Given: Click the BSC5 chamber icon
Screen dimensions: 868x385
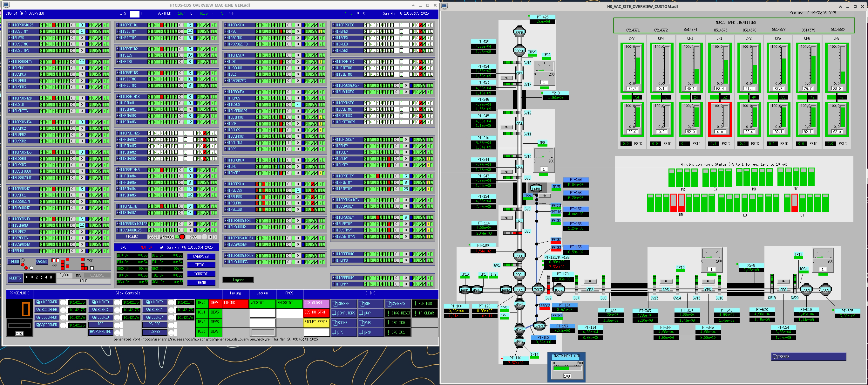Looking at the screenshot, I should [x=825, y=290].
